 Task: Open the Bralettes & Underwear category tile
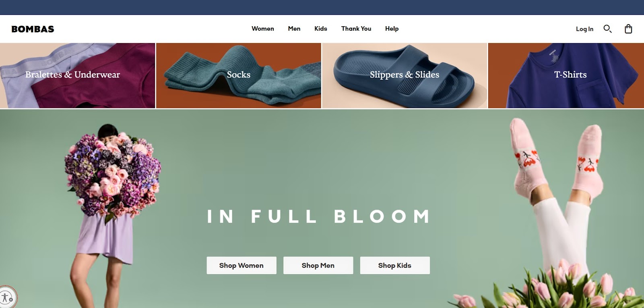point(77,75)
